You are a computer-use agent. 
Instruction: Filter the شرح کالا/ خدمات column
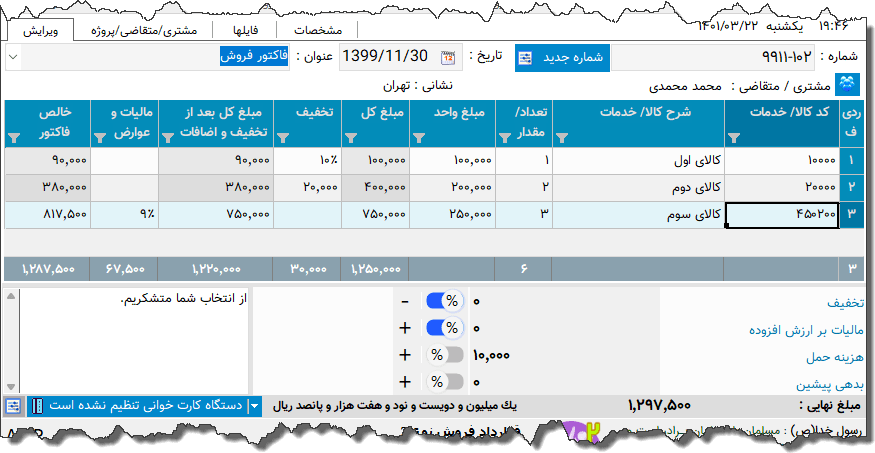pos(562,138)
